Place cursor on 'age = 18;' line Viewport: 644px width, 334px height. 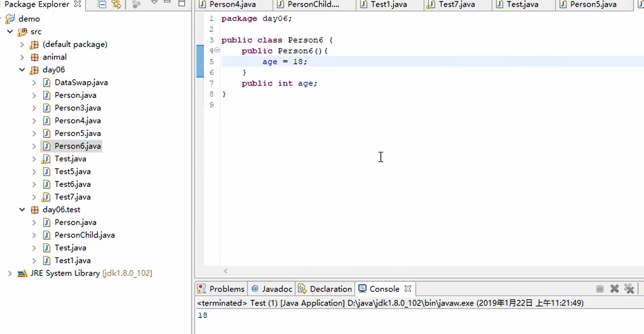(285, 61)
